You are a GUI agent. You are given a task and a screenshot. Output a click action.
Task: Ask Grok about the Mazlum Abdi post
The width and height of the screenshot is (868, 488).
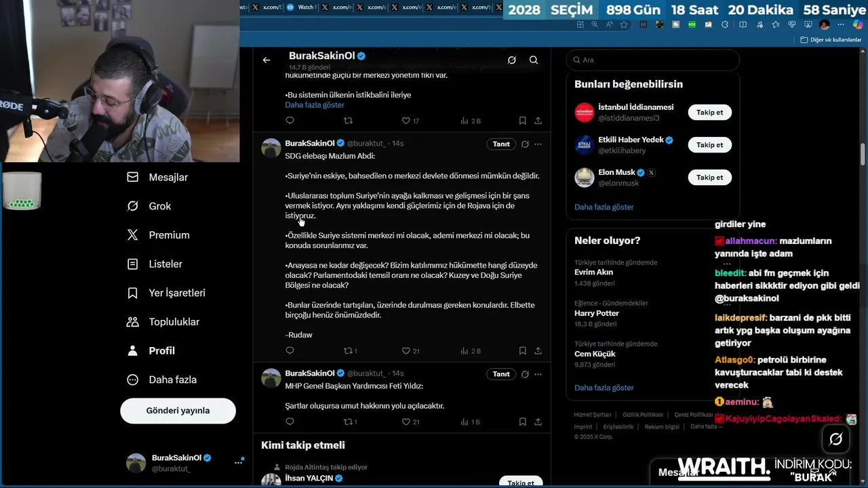tap(525, 144)
